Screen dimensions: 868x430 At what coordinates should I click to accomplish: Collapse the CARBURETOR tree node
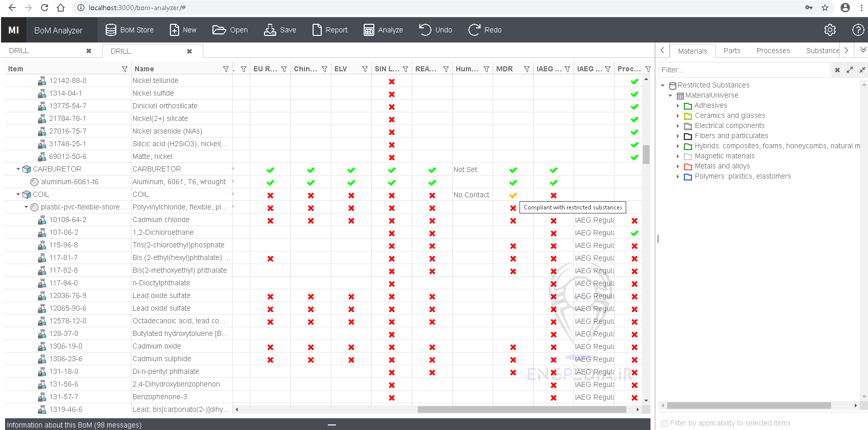point(19,169)
